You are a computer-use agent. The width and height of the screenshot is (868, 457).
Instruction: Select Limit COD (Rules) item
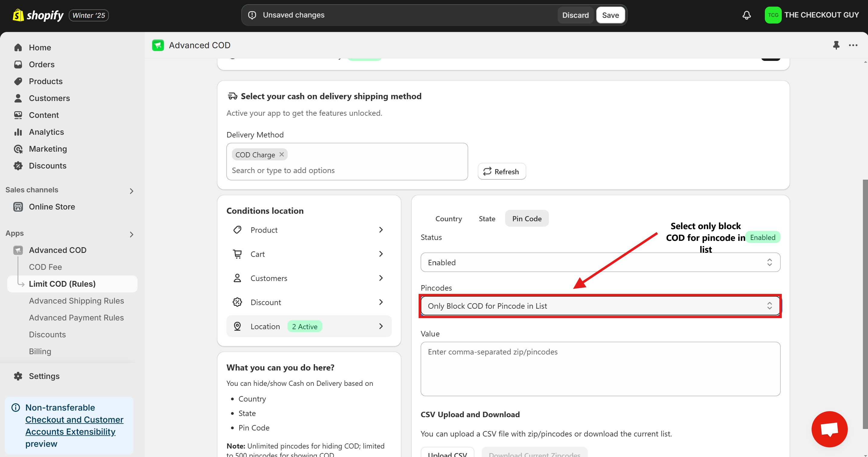coord(72,284)
